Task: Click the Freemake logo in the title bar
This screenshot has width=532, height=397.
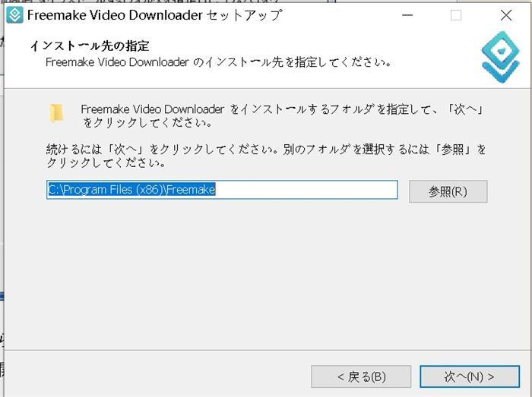Action: [15, 15]
